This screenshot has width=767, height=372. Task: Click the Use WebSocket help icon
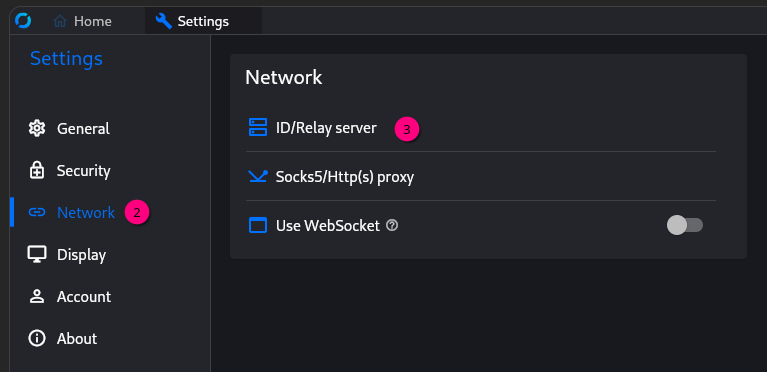coord(392,225)
